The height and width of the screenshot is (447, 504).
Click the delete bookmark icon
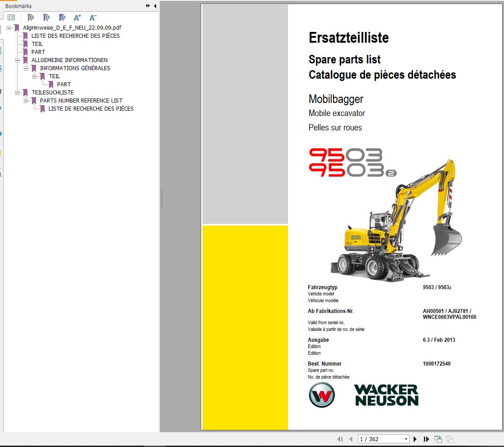[31, 18]
